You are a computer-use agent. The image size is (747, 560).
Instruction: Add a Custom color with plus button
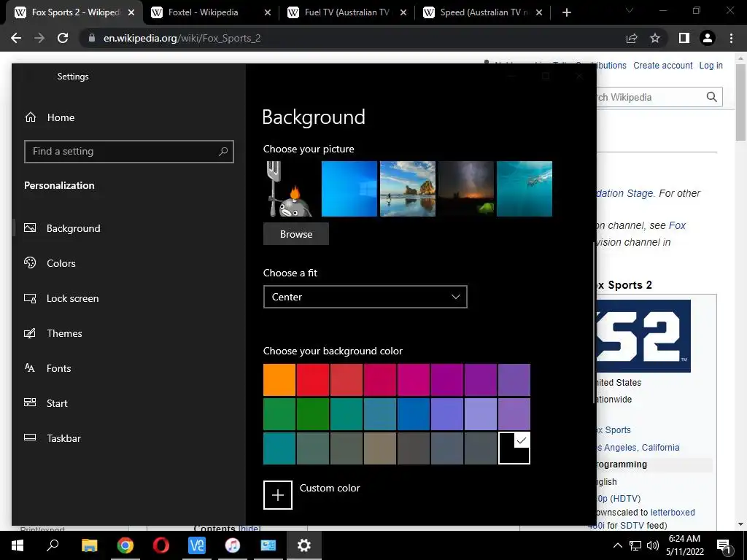point(278,495)
